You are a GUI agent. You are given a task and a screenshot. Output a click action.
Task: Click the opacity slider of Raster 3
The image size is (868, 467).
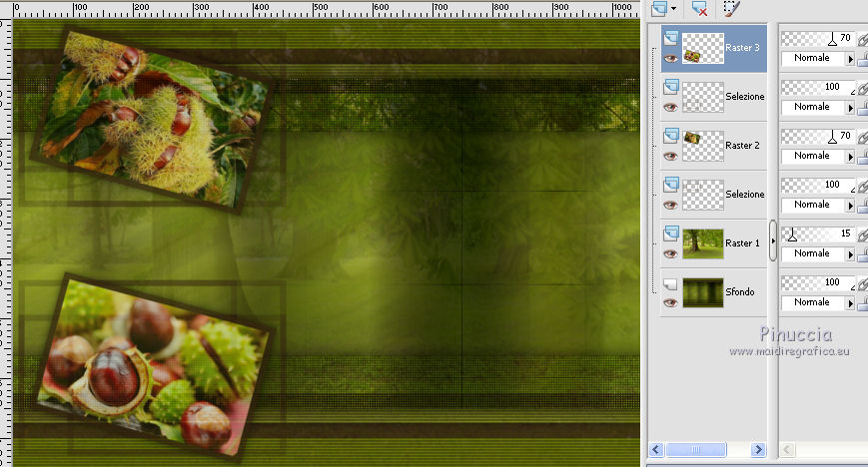pyautogui.click(x=817, y=38)
